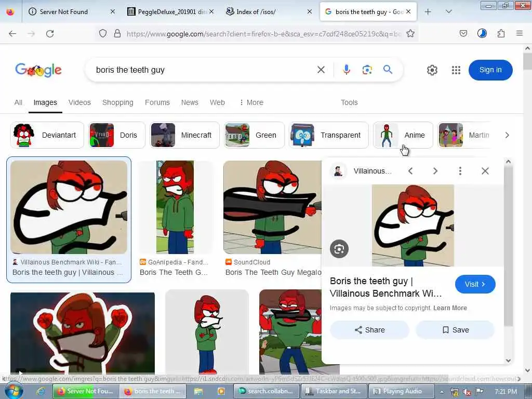The width and height of the screenshot is (532, 399).
Task: Open Windows Start menu orb
Action: [x=13, y=391]
